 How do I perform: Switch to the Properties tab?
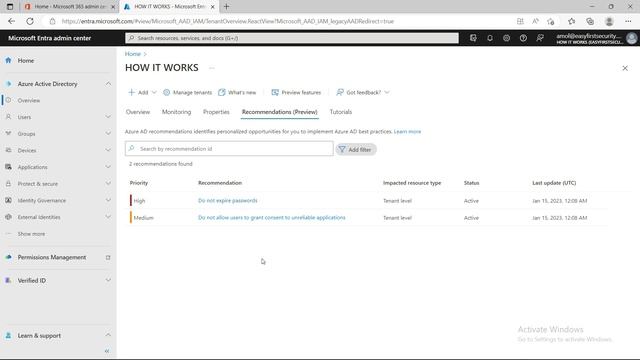pyautogui.click(x=216, y=112)
